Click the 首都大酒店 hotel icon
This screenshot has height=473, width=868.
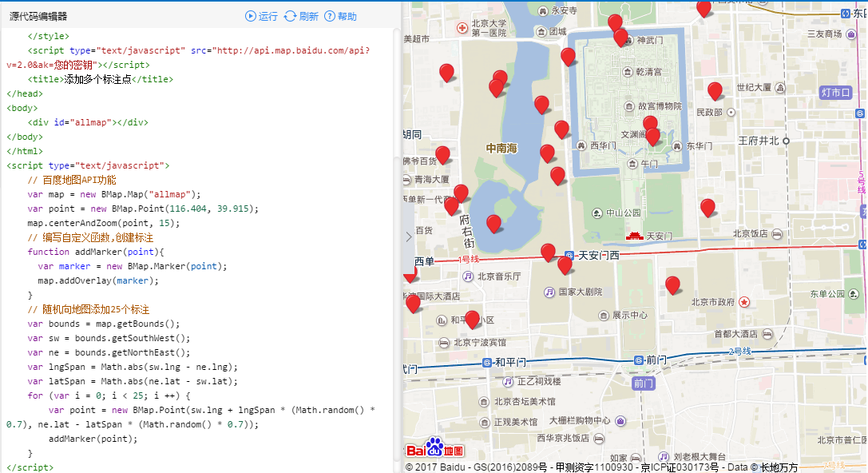point(767,334)
